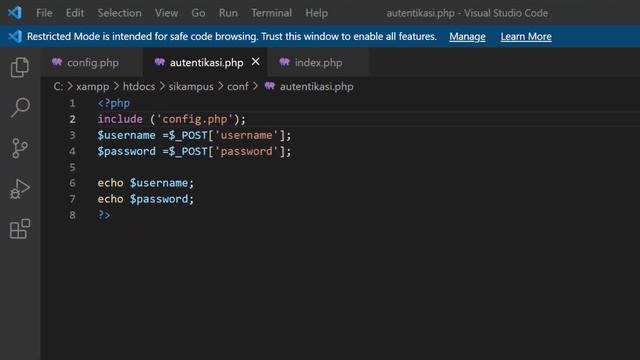Image resolution: width=640 pixels, height=360 pixels.
Task: Click $password variable on line 4
Action: click(127, 151)
